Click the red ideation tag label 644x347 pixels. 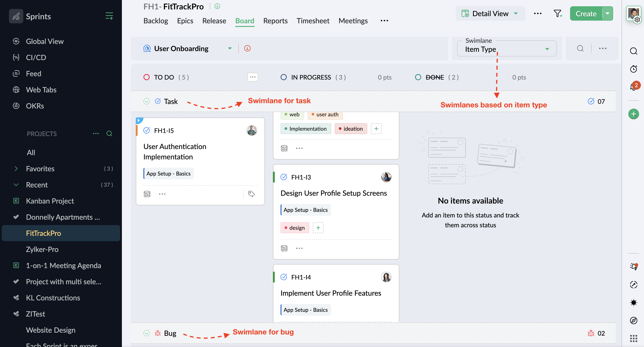click(x=351, y=129)
